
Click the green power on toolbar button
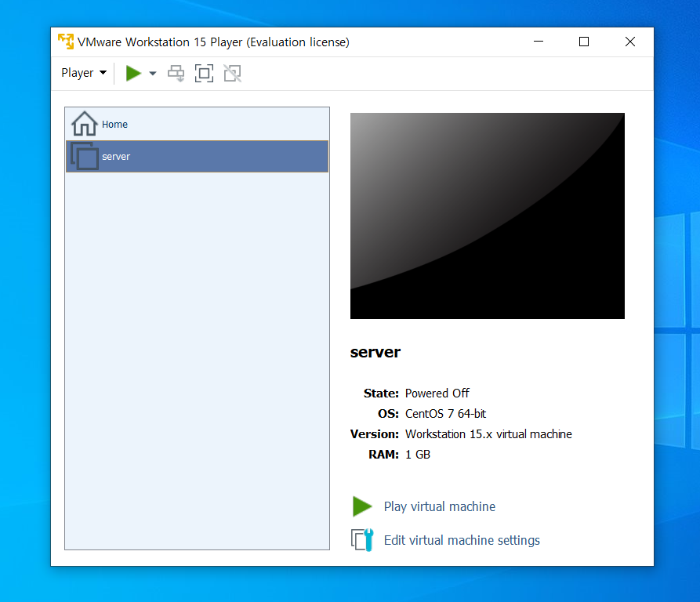click(x=133, y=73)
